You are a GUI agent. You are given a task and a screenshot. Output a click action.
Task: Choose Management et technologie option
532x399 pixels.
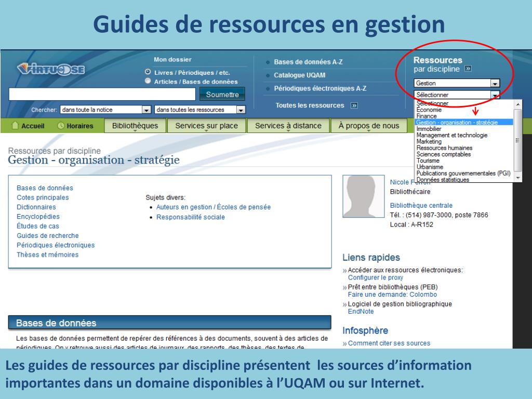click(x=452, y=135)
